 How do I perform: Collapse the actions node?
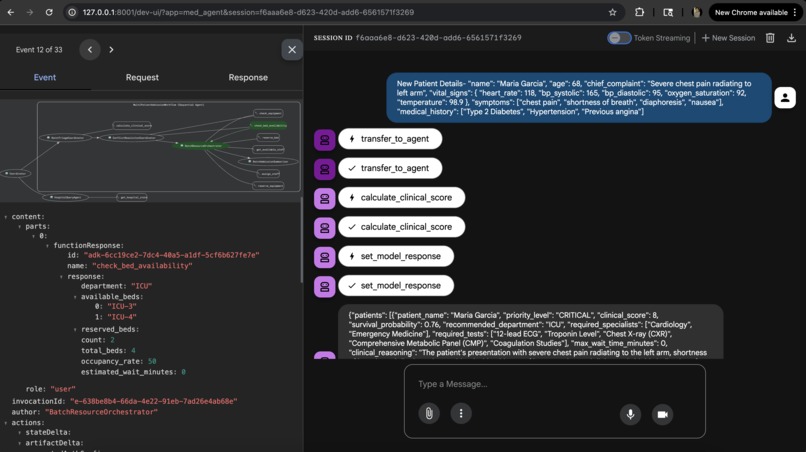point(6,423)
